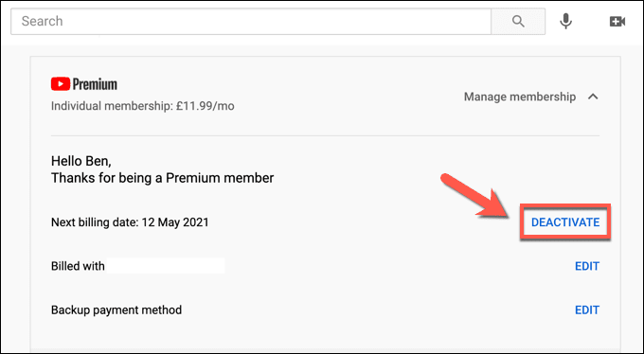
Task: Select the Individual membership price text
Action: [142, 106]
